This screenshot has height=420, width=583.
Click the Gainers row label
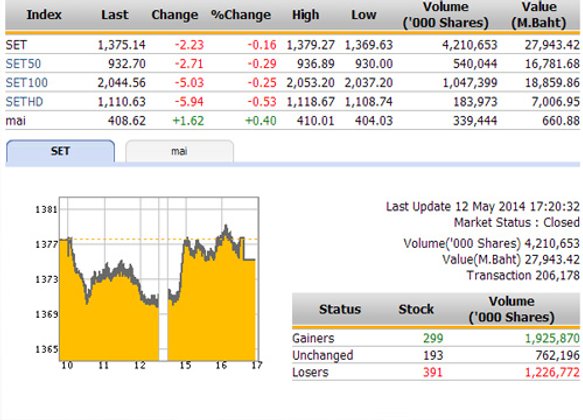click(313, 338)
